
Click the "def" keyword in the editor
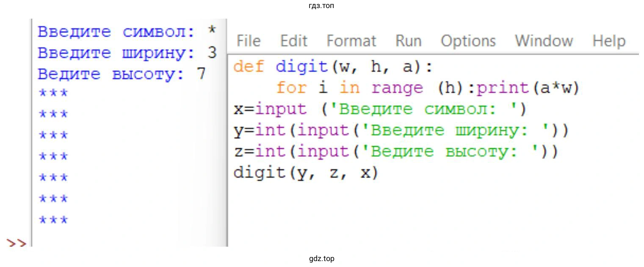tap(249, 67)
